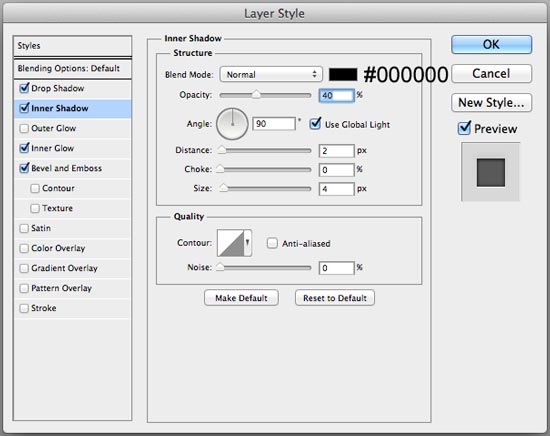Click the black shadow color swatch
550x436 pixels.
pyautogui.click(x=343, y=74)
